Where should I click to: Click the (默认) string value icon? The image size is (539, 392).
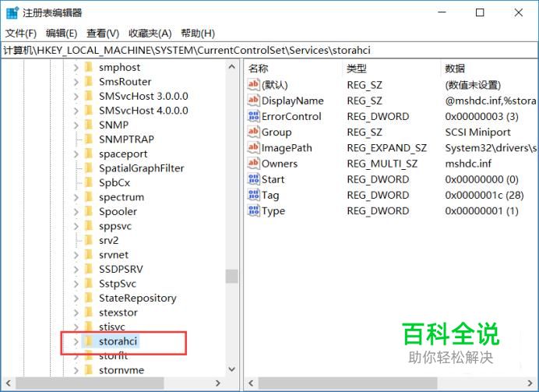point(254,85)
